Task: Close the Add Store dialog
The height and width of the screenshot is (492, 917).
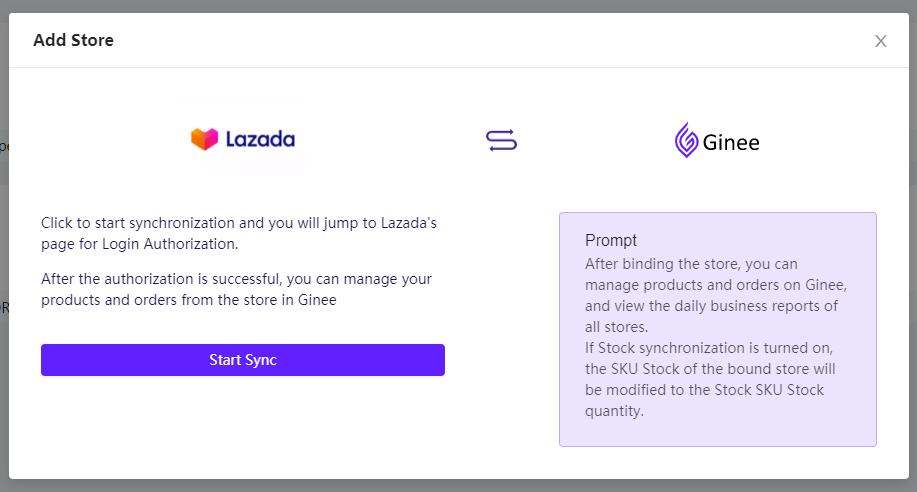Action: point(880,41)
